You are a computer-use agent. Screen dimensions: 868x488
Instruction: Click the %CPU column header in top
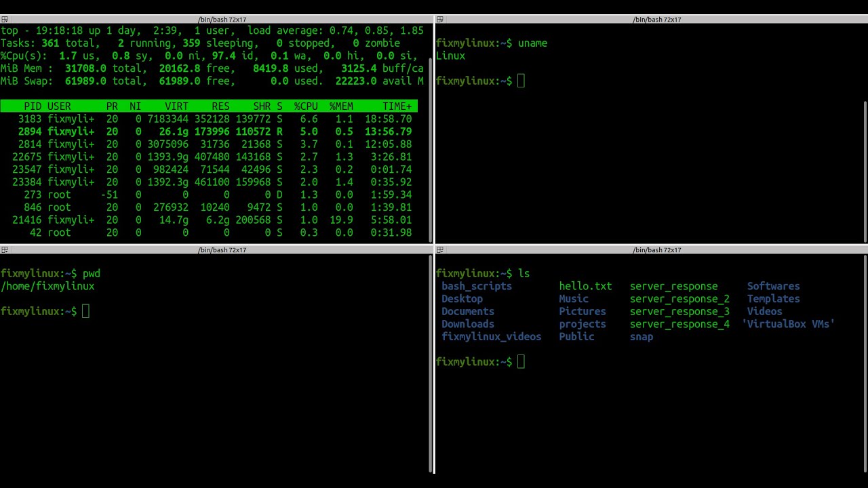point(306,106)
